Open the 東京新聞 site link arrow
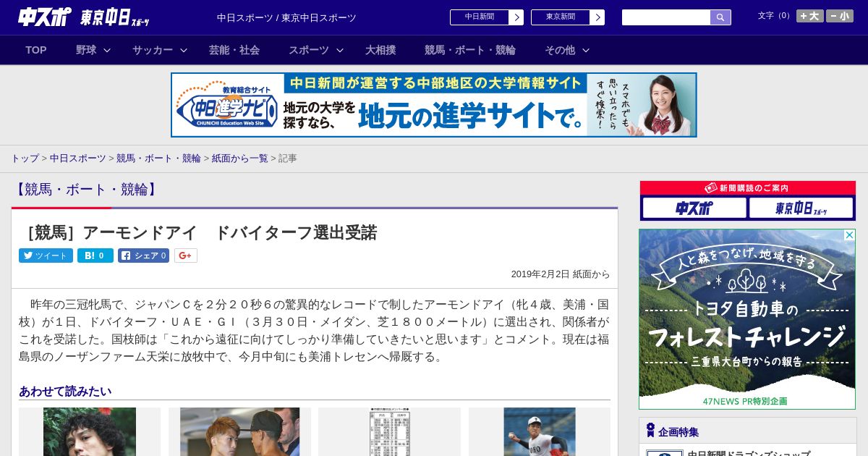Image resolution: width=868 pixels, height=456 pixels. click(597, 17)
